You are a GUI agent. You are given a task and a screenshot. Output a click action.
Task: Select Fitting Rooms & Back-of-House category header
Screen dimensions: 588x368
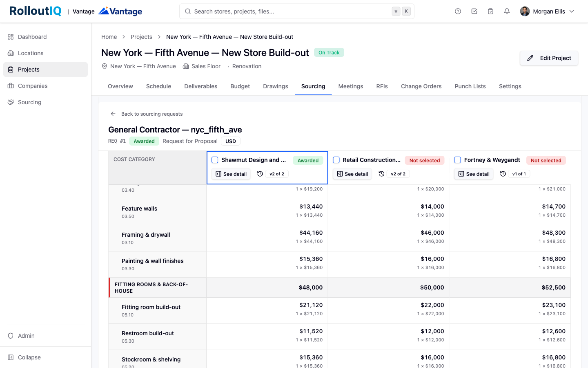(x=340, y=287)
